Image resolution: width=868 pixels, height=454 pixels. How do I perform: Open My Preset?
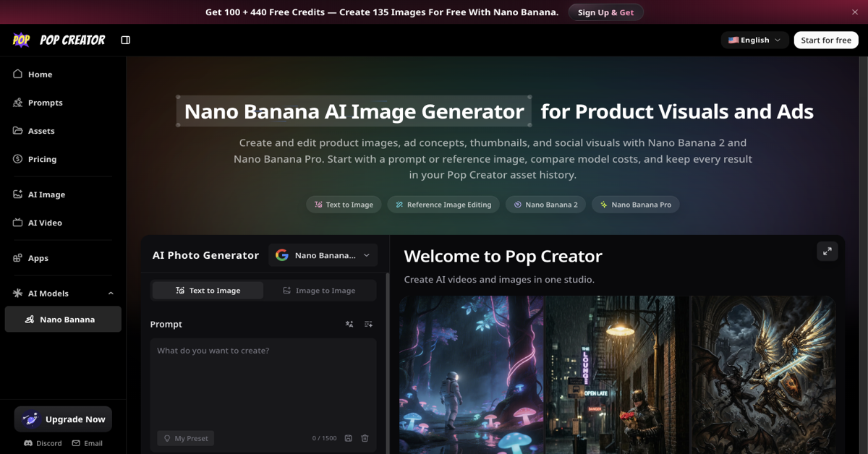tap(186, 438)
